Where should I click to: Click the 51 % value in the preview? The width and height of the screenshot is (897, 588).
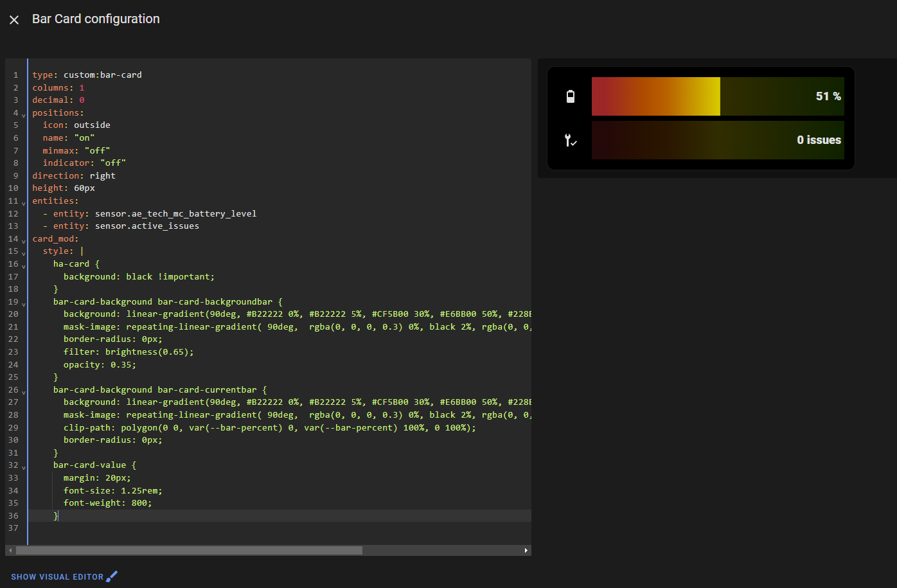tap(828, 96)
